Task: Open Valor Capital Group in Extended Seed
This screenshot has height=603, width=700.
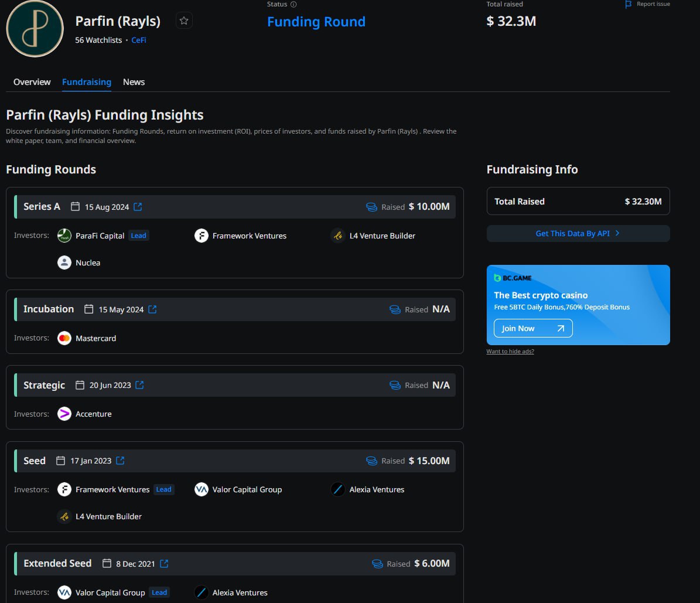Action: (x=110, y=592)
